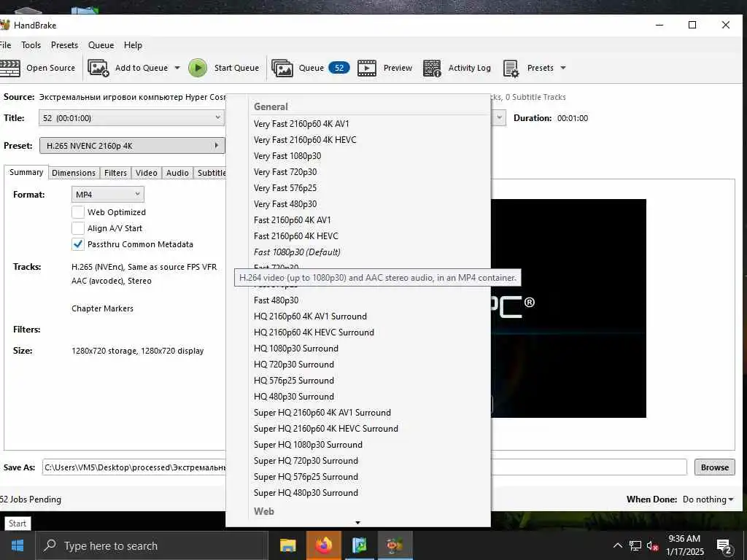Click the Start Queue button label
Viewport: 747px width, 560px height.
pyautogui.click(x=236, y=68)
